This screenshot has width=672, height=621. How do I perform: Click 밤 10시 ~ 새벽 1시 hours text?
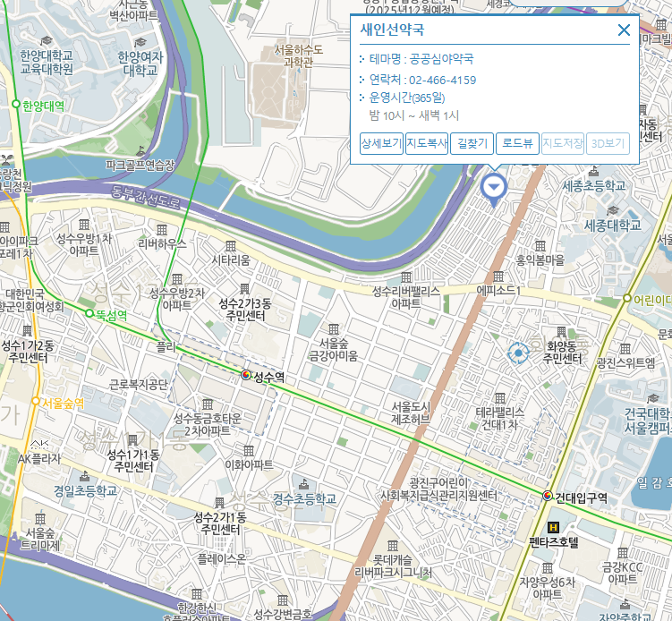pos(414,115)
